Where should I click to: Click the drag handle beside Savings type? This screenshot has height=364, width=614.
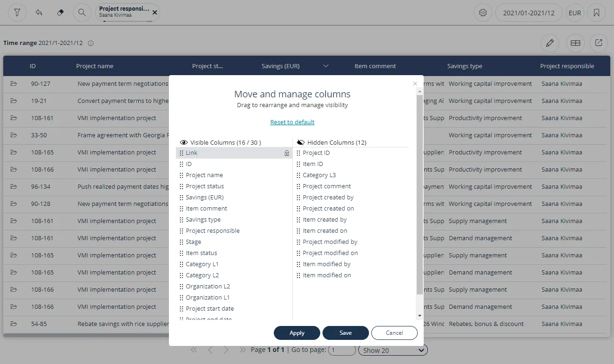click(181, 220)
